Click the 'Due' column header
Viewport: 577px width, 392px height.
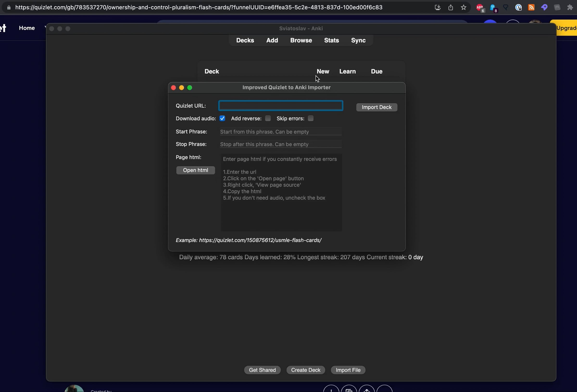click(377, 71)
